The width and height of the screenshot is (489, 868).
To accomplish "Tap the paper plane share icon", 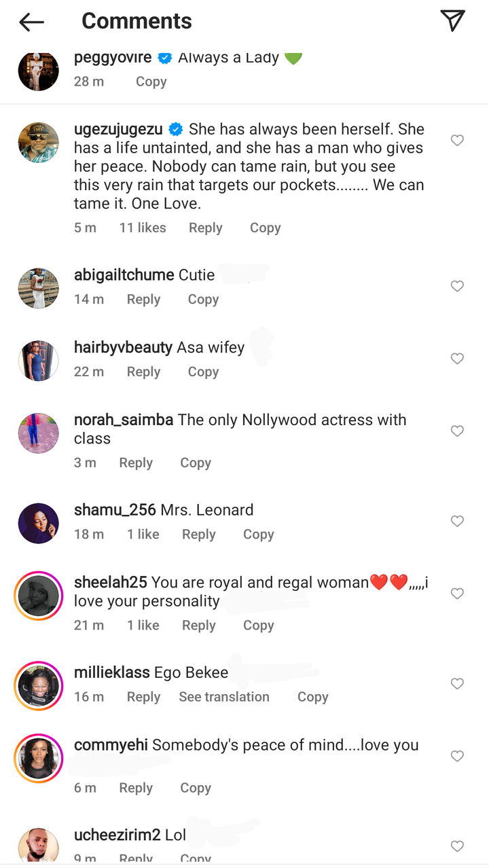I will [452, 21].
